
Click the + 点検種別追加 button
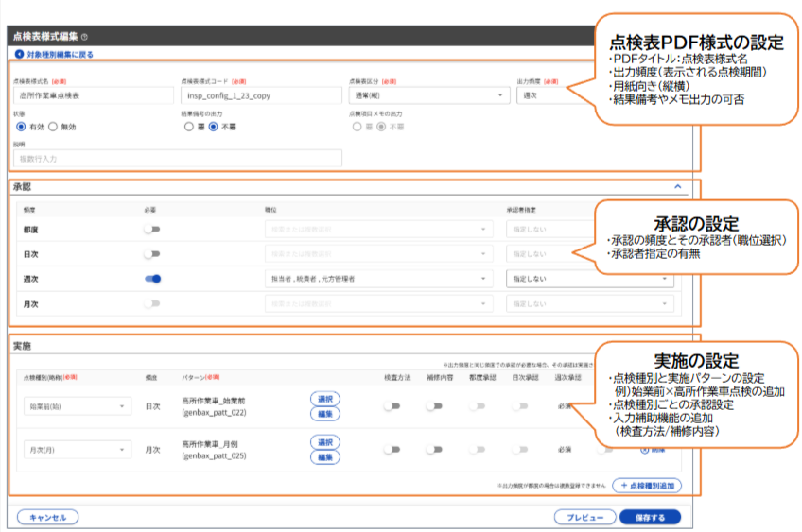646,485
